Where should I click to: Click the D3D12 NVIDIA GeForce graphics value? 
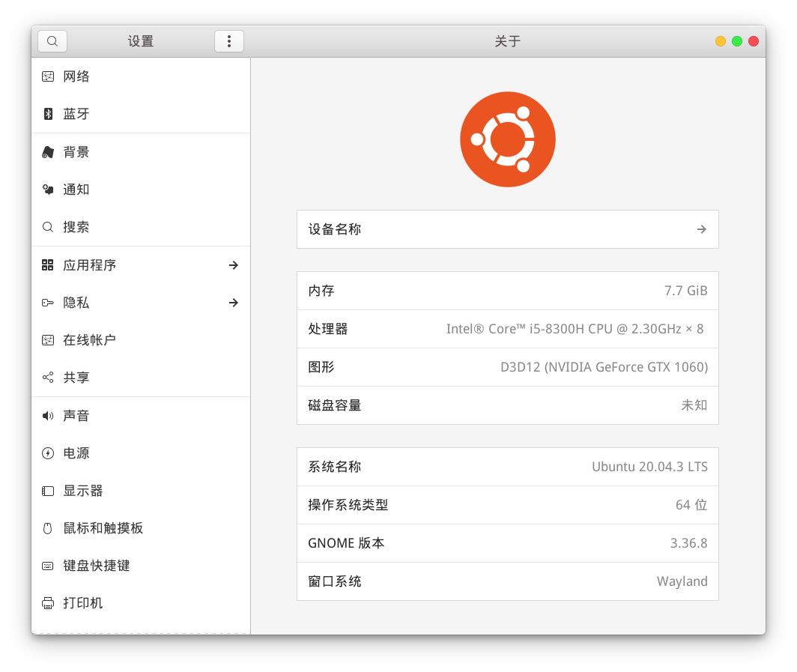(604, 367)
